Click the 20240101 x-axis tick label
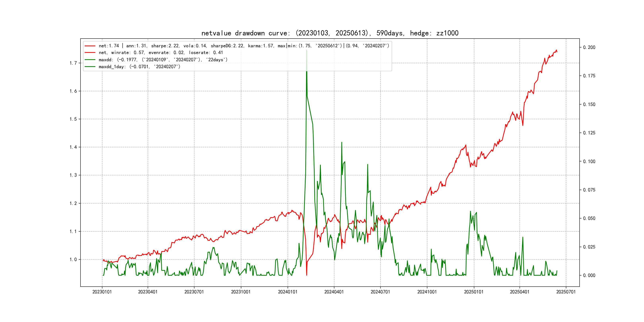The width and height of the screenshot is (644, 322). (x=287, y=292)
